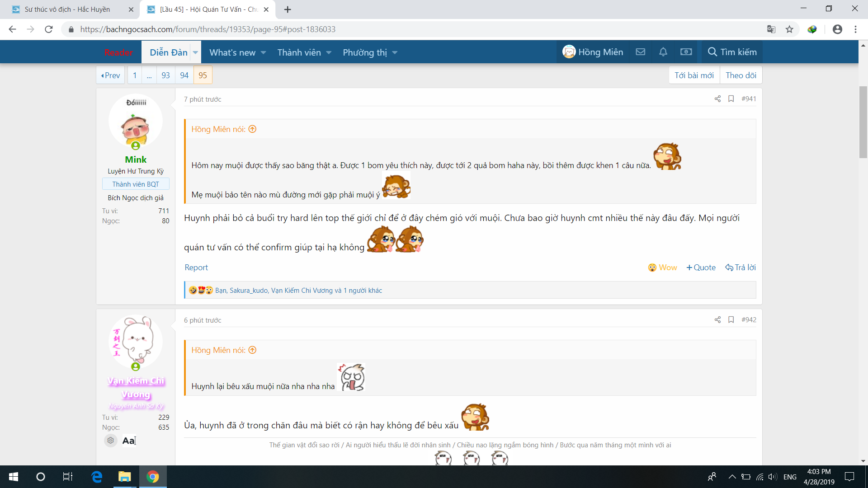Click the settings gear under Vạn Kiếm Chi Vương
Screen dimensions: 868x488
tap(111, 440)
